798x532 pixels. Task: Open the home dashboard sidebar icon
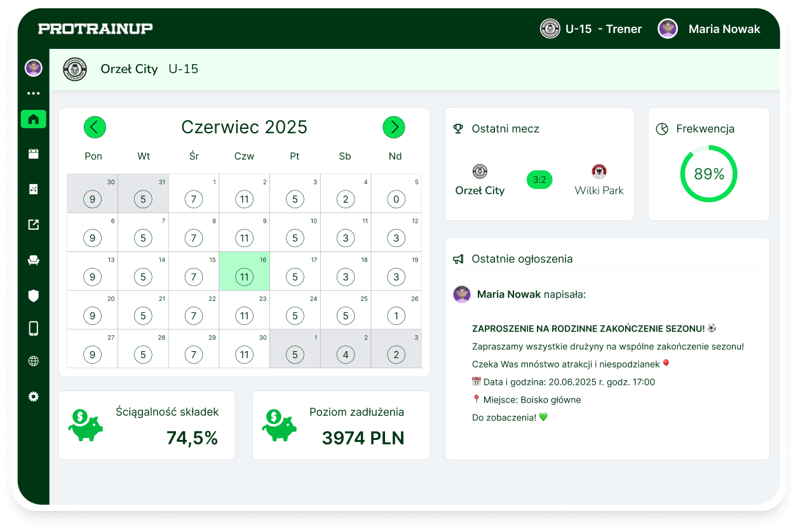(34, 119)
